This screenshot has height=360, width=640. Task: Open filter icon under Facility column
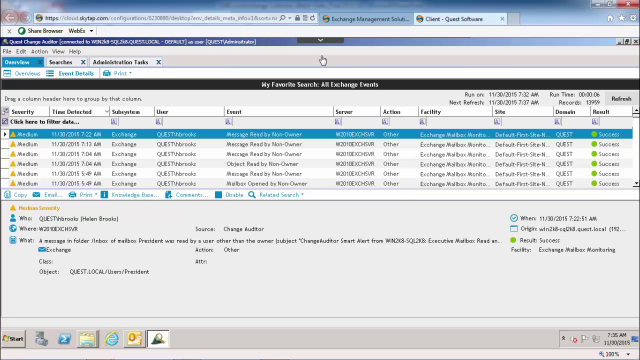(422, 122)
